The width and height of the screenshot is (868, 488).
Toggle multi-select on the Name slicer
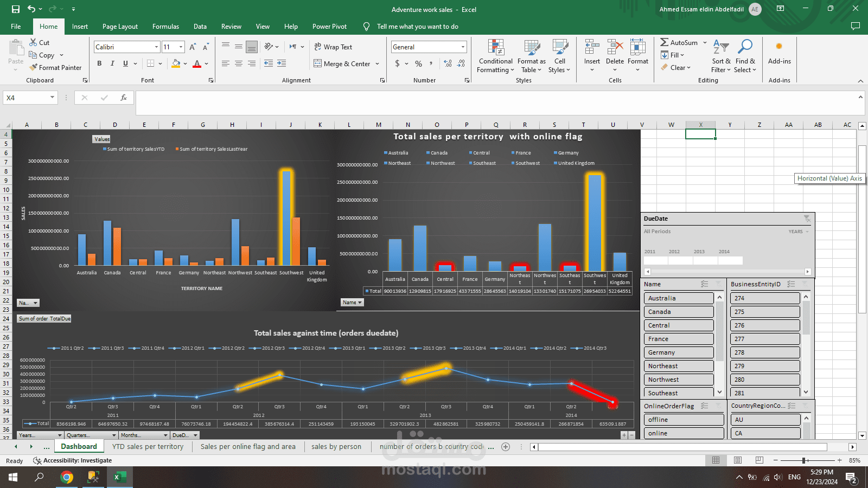704,284
